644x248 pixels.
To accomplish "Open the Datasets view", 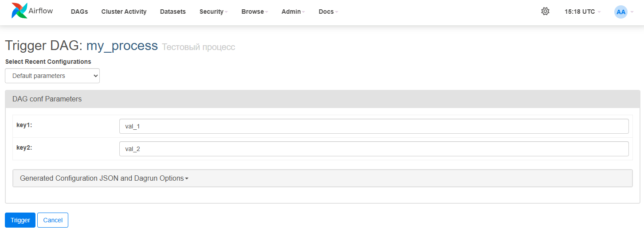I will coord(173,12).
